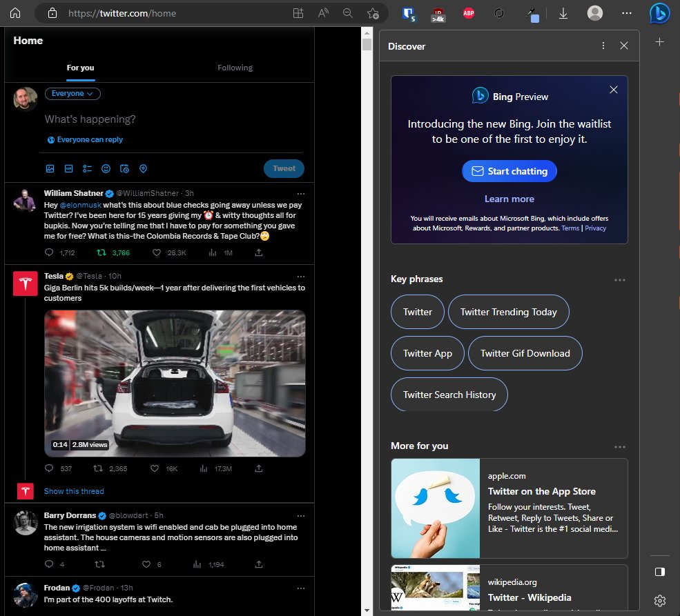Screen dimensions: 680x616
Task: Open more options on William Shatner's tweet
Action: coord(301,194)
